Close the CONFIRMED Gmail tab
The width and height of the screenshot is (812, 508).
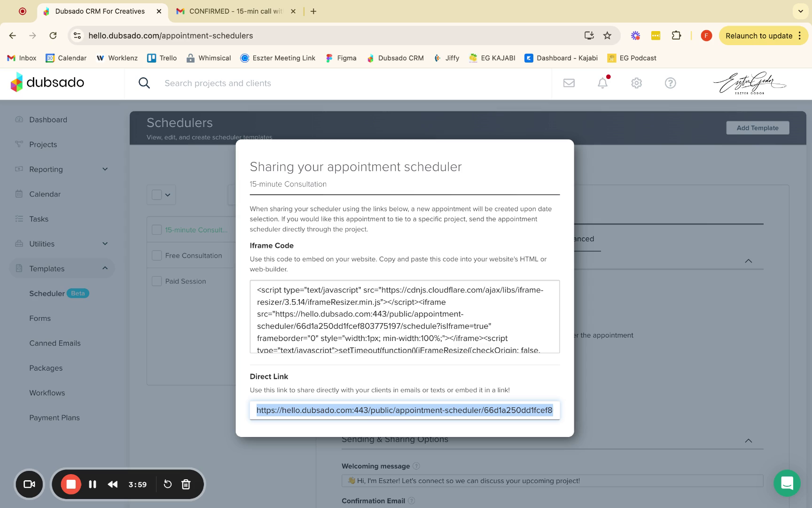tap(293, 11)
